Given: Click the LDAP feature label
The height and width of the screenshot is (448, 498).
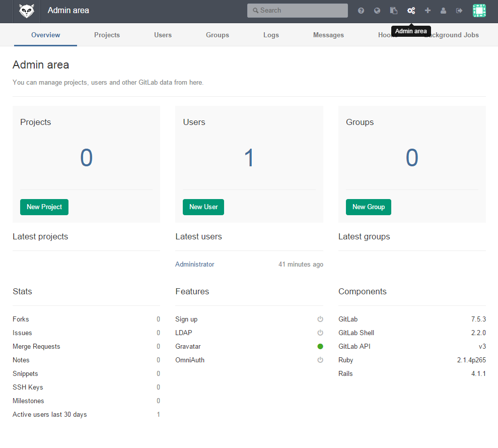Looking at the screenshot, I should pyautogui.click(x=184, y=333).
